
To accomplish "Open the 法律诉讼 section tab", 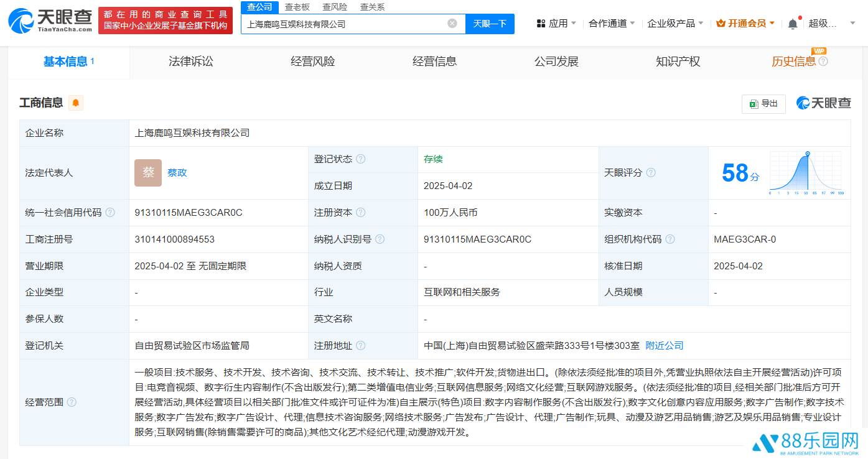I will coord(191,61).
